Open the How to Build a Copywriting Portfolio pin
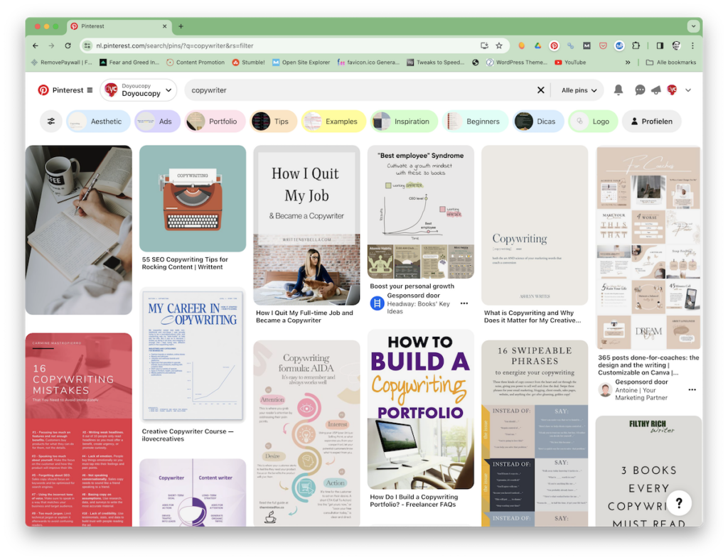The image size is (728, 560). pos(420,409)
